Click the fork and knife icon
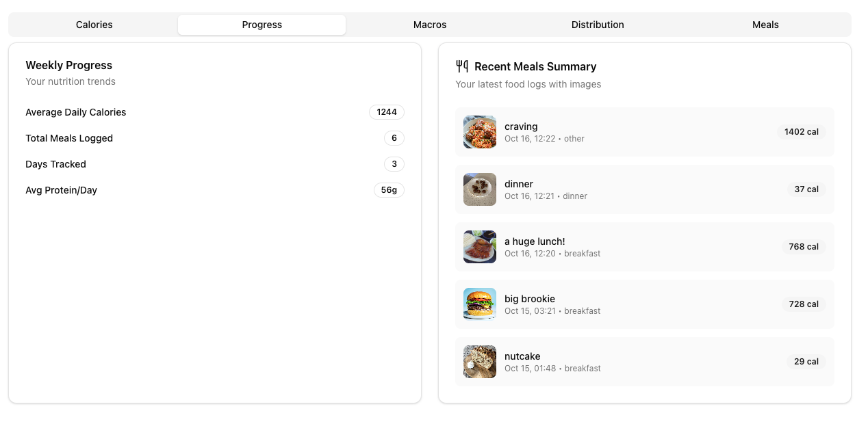The image size is (868, 439). coord(462,66)
